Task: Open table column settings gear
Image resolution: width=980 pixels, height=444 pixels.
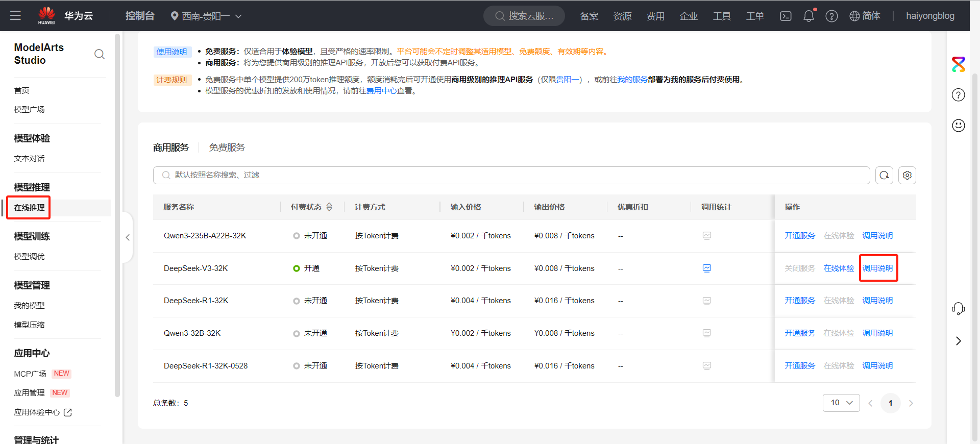Action: click(x=907, y=175)
